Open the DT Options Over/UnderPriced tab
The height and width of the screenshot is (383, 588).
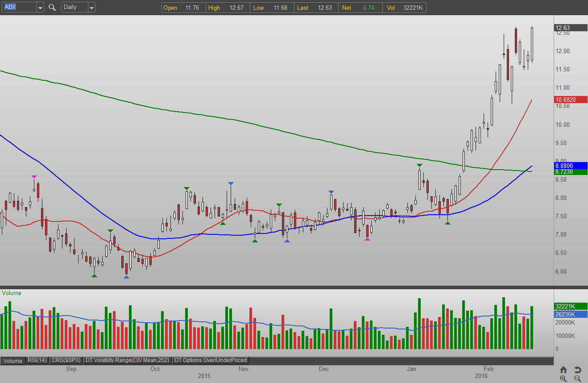210,360
